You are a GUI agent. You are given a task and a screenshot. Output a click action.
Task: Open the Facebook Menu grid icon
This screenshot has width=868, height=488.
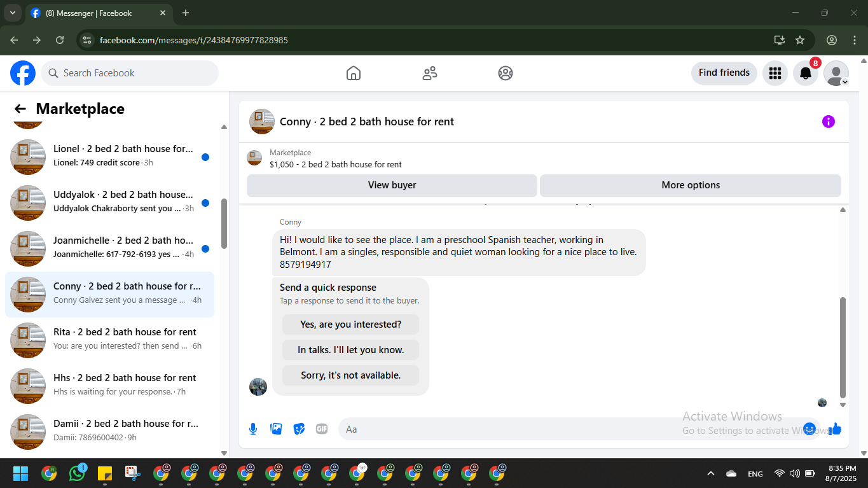pos(775,73)
